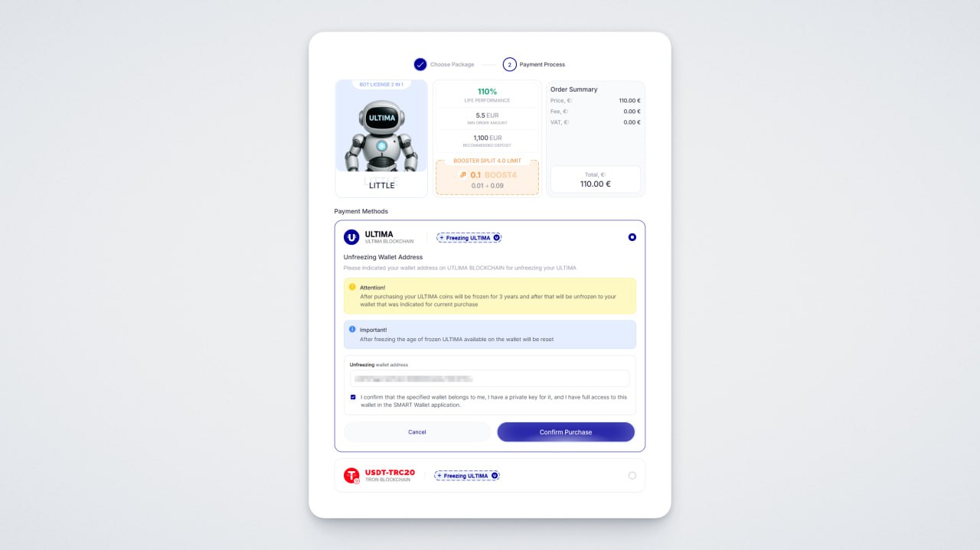Expand the Freezing ULTIMA badge under USDT-TRC20
980x550 pixels.
pyautogui.click(x=466, y=476)
